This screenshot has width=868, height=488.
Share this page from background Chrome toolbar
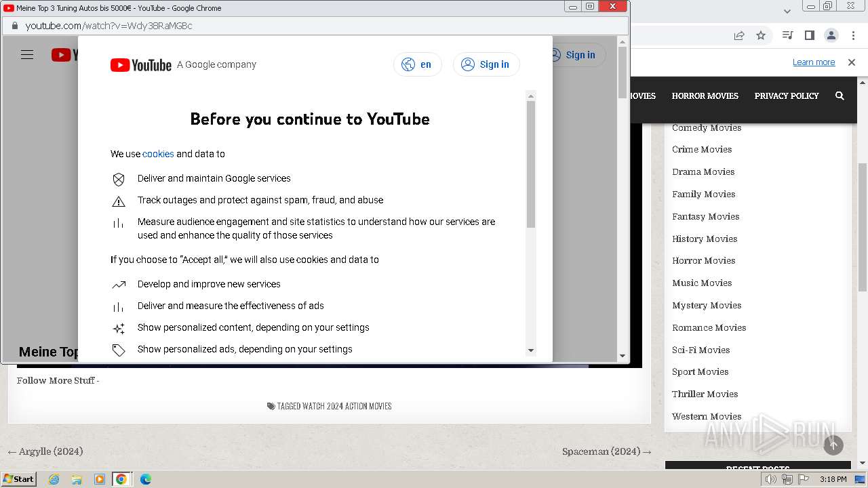point(739,35)
